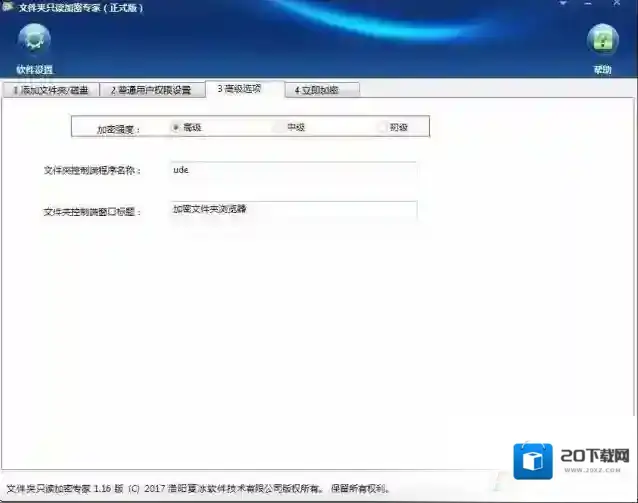Open 软件设置 gear icon

34,41
